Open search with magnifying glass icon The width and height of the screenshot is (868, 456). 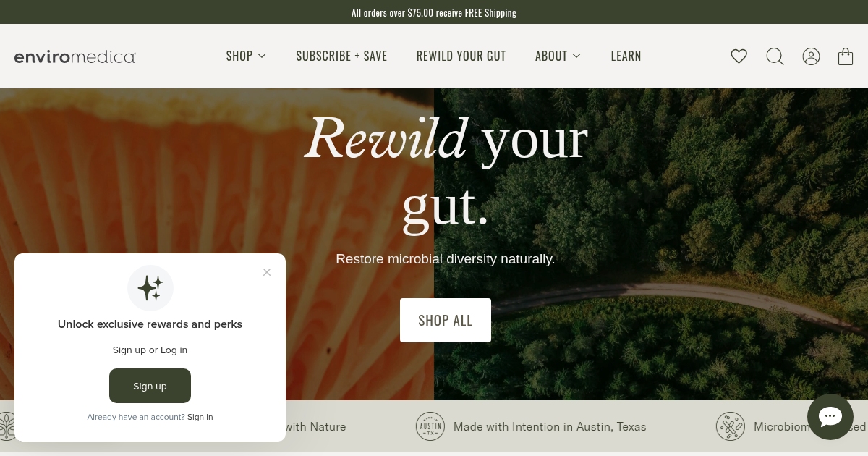[x=775, y=56]
